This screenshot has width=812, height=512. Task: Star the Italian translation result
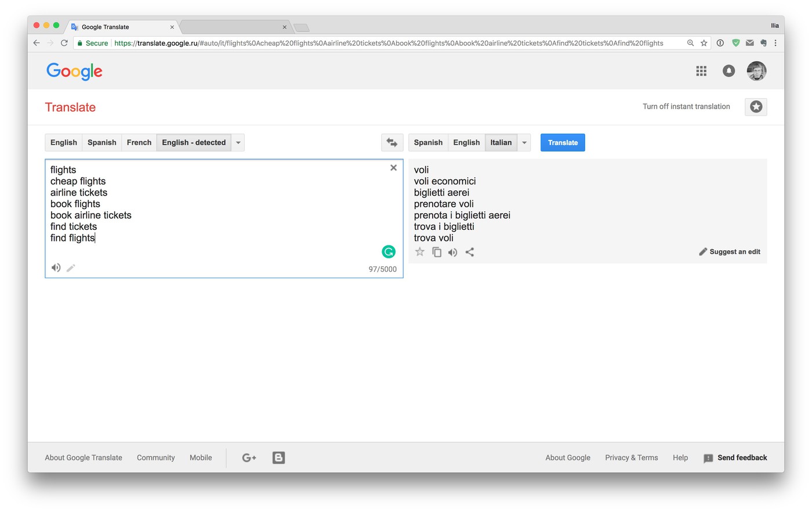(420, 252)
